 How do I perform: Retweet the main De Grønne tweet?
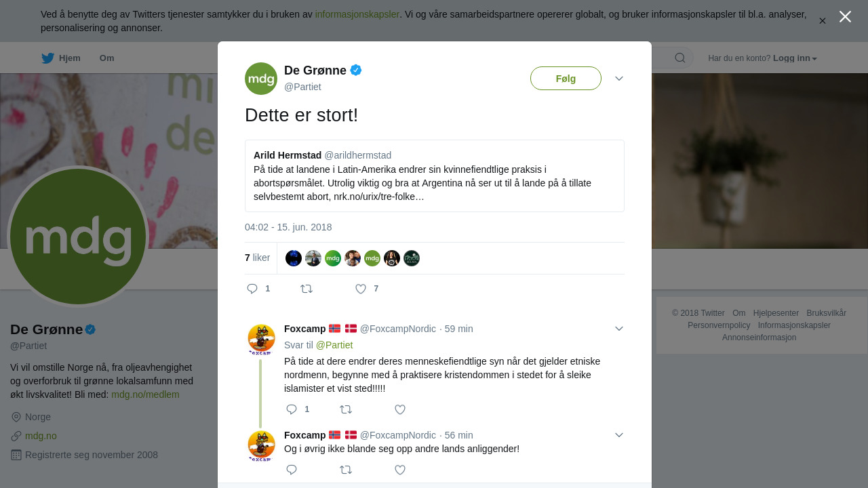[x=307, y=289]
